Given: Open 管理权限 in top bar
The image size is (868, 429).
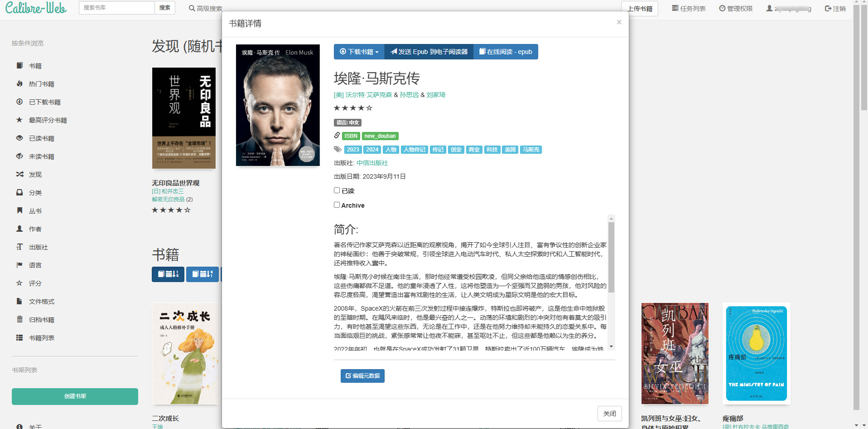Looking at the screenshot, I should click(736, 9).
